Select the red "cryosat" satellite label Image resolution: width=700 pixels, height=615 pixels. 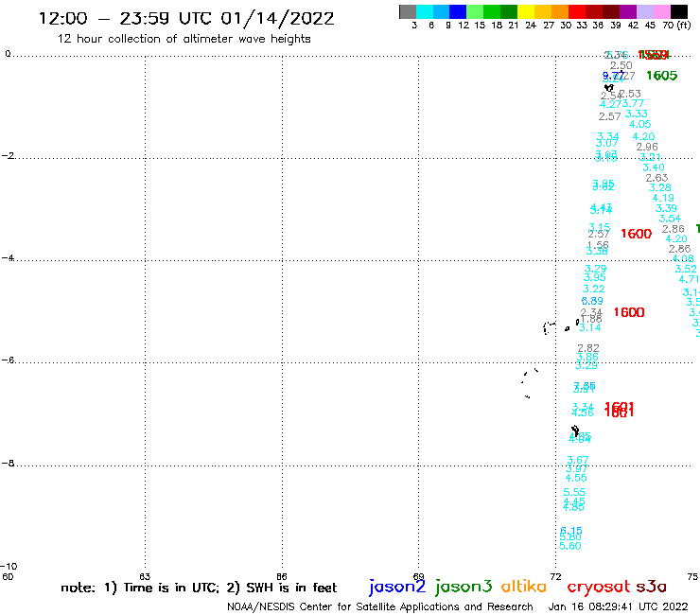[x=599, y=588]
